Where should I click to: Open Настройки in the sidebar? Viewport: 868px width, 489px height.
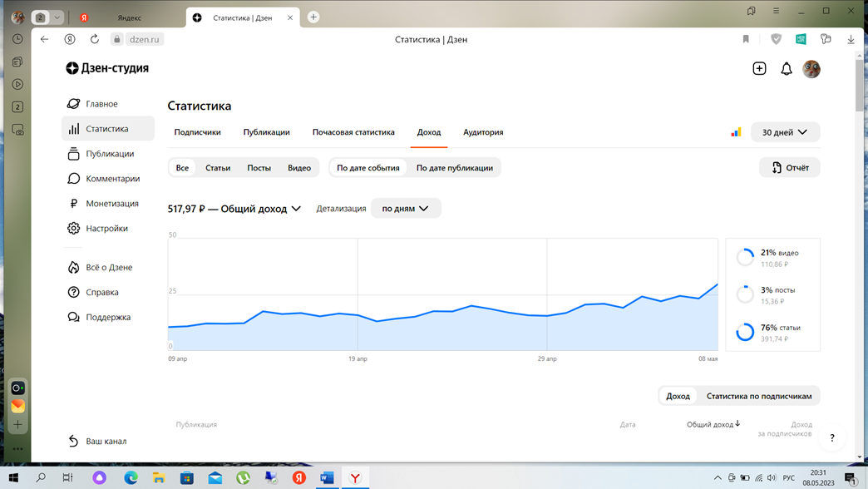[108, 228]
